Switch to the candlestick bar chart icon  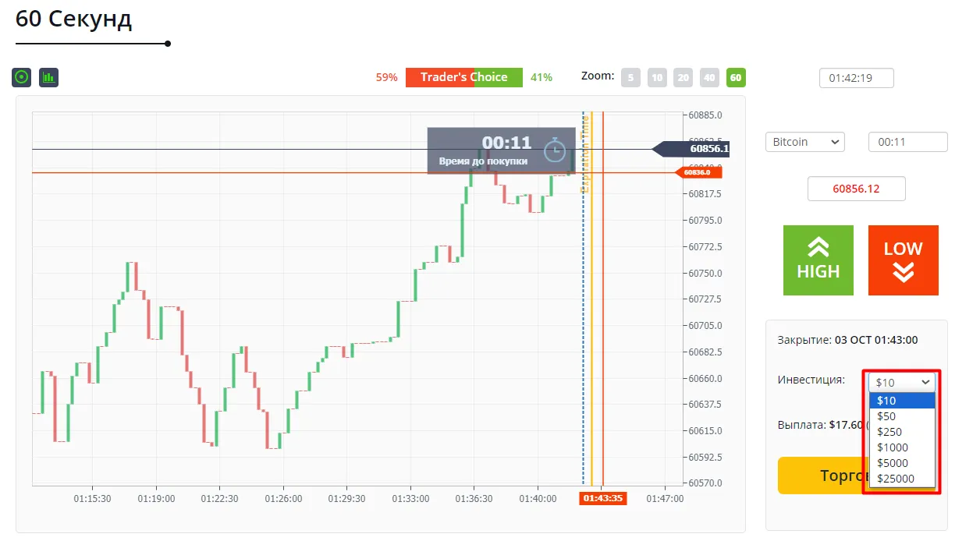tap(49, 77)
